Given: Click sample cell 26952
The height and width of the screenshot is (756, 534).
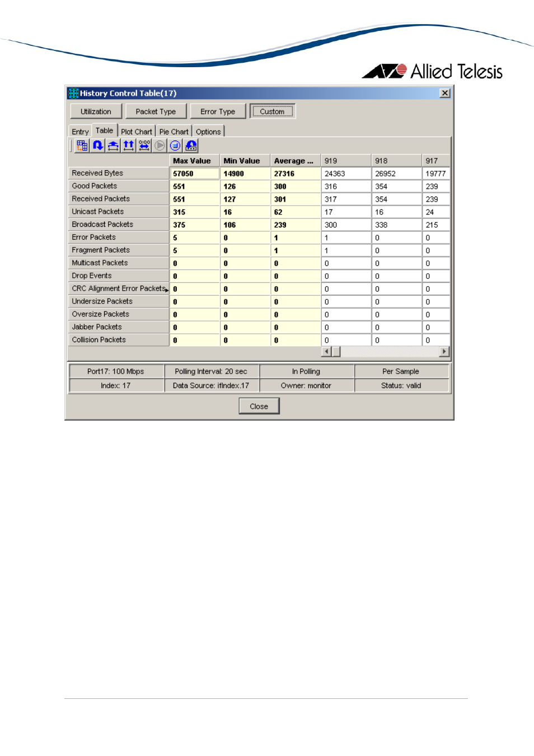Looking at the screenshot, I should (x=396, y=174).
